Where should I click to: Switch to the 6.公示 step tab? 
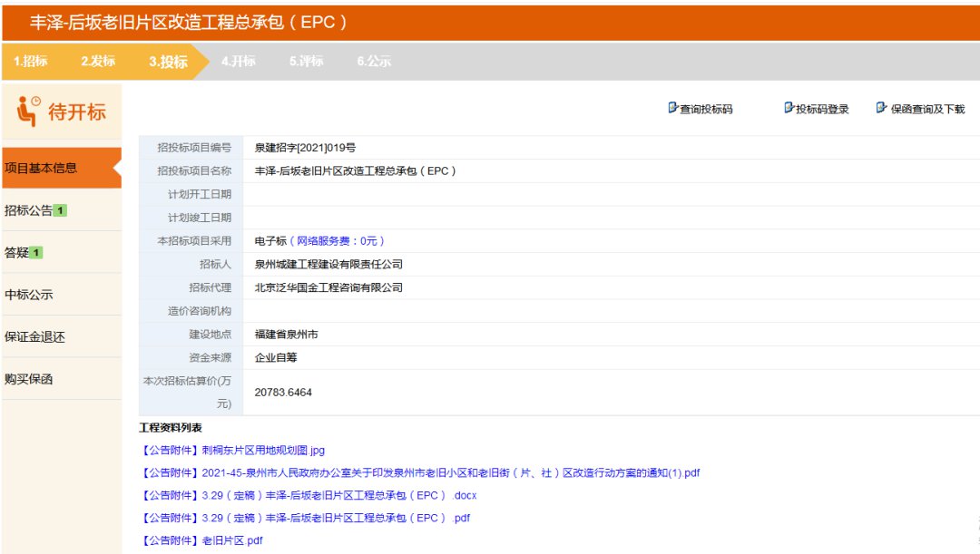tap(374, 62)
